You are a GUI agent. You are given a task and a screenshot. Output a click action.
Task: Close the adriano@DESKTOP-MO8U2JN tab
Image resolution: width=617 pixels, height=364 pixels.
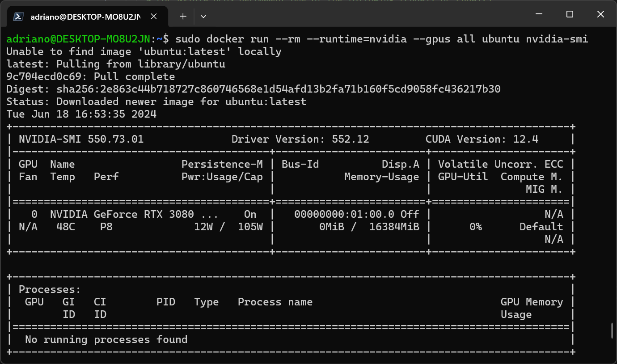pos(154,17)
